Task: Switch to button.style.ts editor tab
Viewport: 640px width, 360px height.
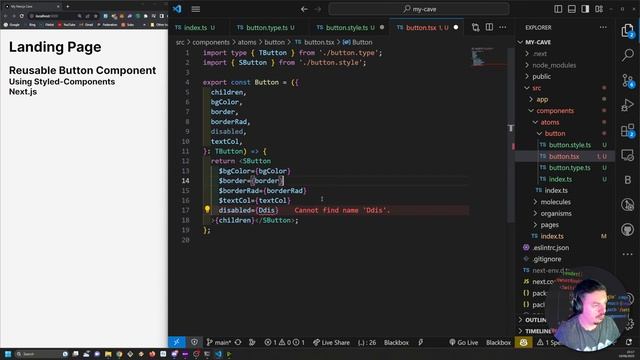Action: pyautogui.click(x=349, y=27)
